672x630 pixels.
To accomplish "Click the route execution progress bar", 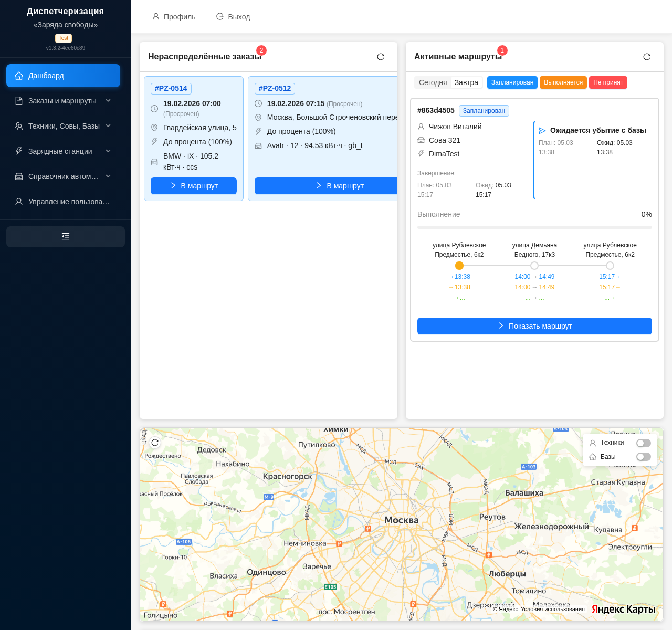I will click(534, 227).
